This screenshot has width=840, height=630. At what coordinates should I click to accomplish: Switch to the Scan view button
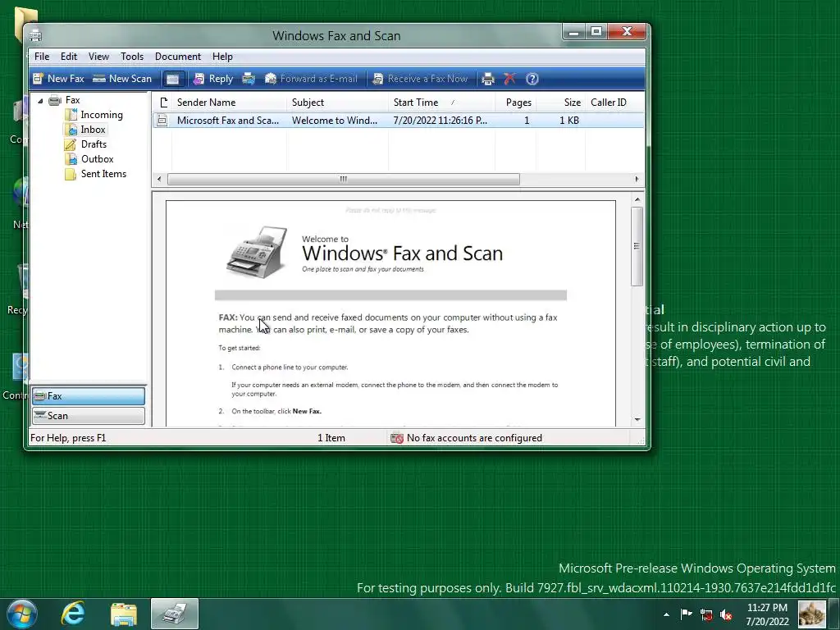89,416
